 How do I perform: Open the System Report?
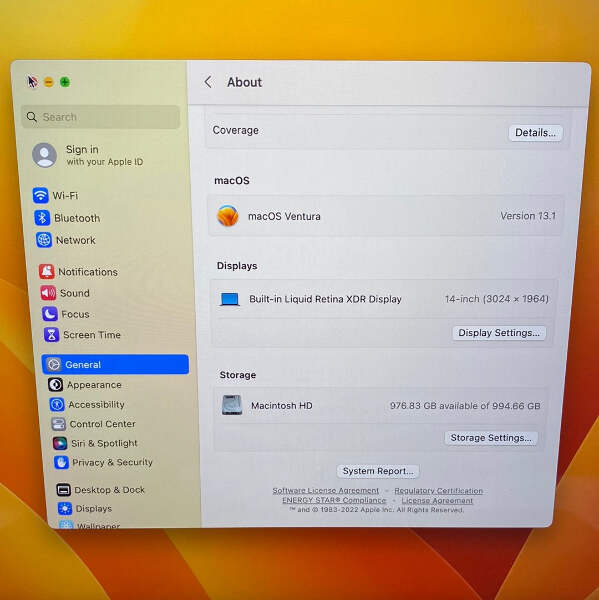[378, 471]
